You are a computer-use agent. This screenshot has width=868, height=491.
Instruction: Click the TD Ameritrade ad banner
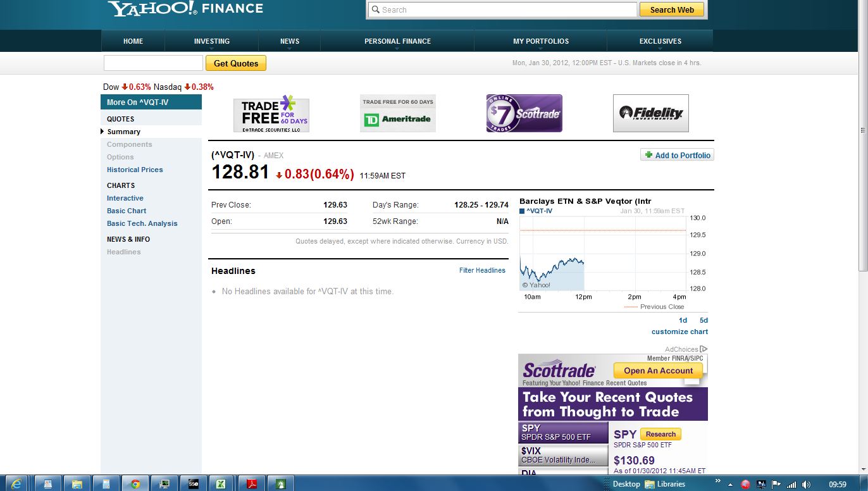pyautogui.click(x=398, y=113)
